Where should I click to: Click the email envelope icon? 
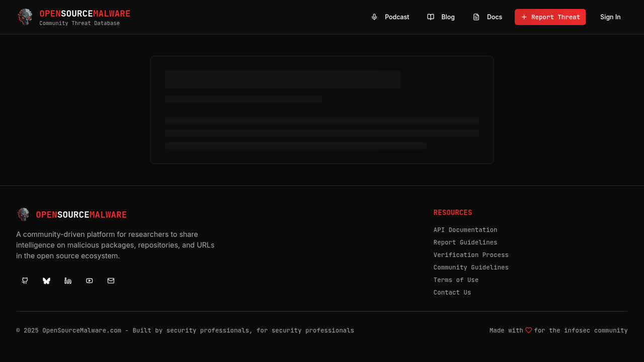click(111, 281)
